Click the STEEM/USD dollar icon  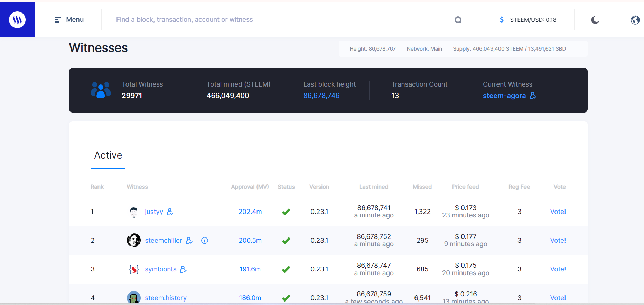pos(502,20)
